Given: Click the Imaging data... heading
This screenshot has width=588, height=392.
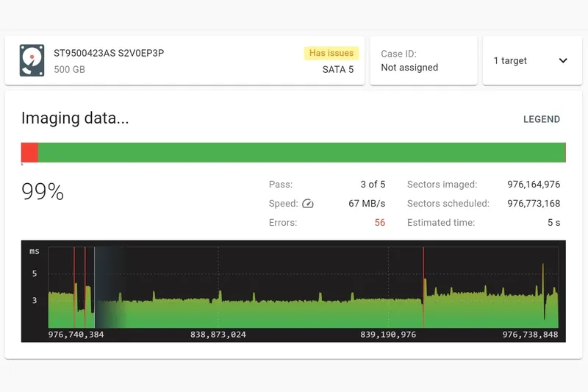Looking at the screenshot, I should pos(75,118).
